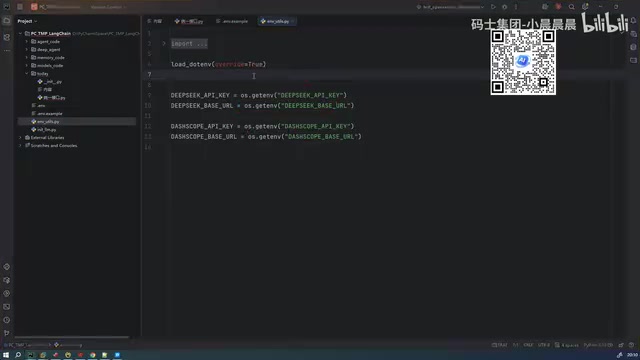The height and width of the screenshot is (360, 640).
Task: Open init_llm.py in project tree
Action: [x=44, y=129]
